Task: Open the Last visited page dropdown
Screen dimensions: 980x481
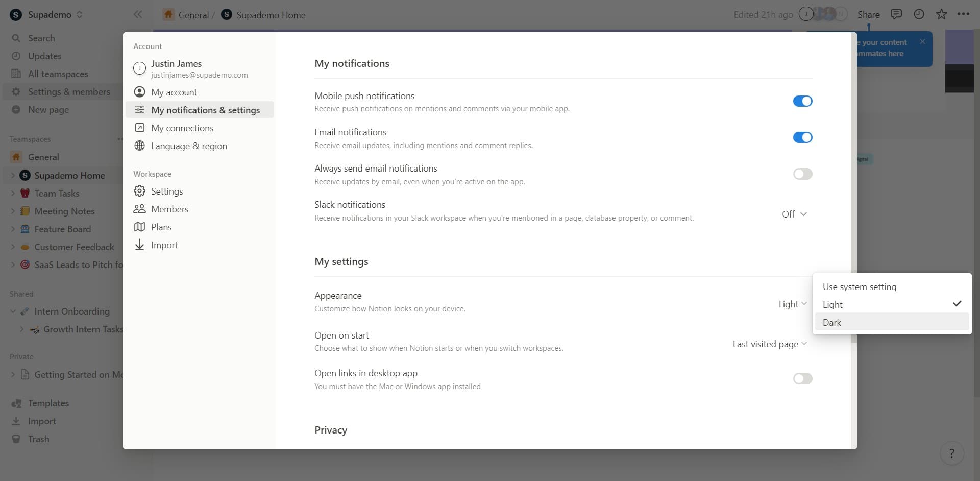Action: [x=770, y=344]
